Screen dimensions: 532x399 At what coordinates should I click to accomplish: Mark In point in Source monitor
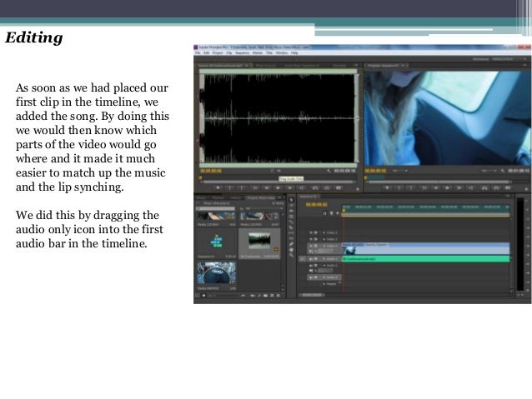click(x=229, y=187)
